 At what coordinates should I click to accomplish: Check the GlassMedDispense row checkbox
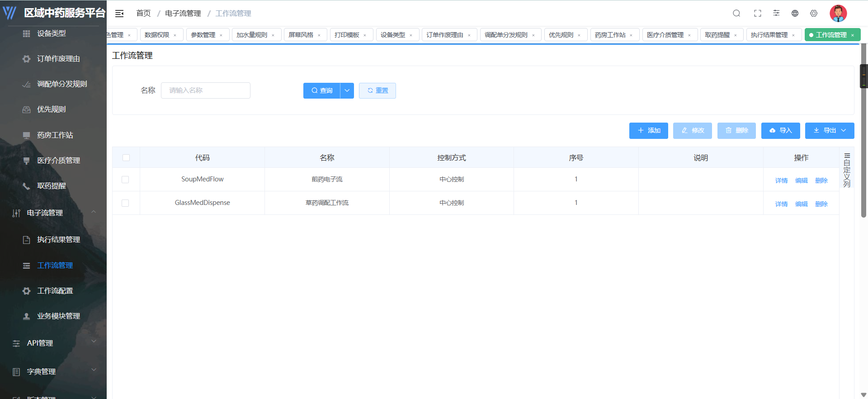[125, 203]
